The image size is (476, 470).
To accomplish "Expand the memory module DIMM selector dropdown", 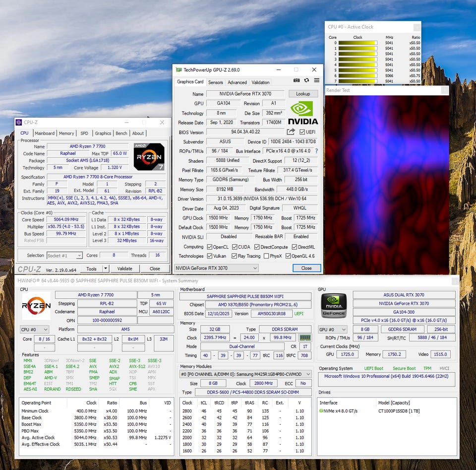I will pyautogui.click(x=245, y=374).
